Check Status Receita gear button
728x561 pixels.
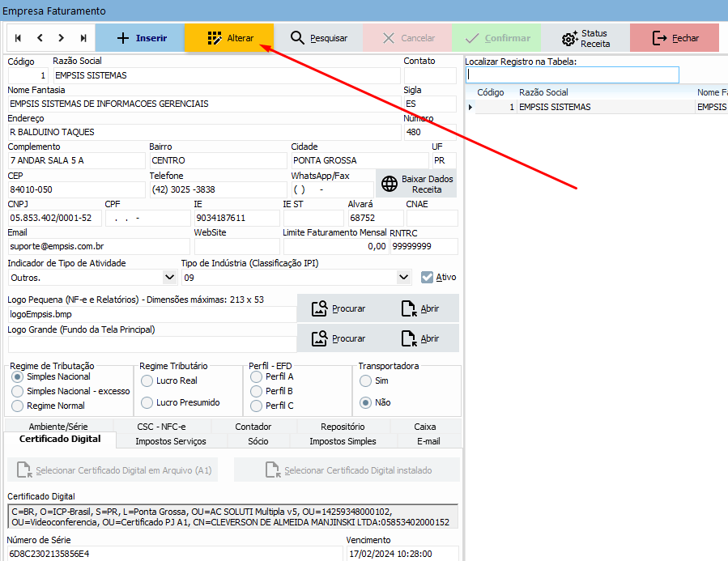click(x=585, y=38)
